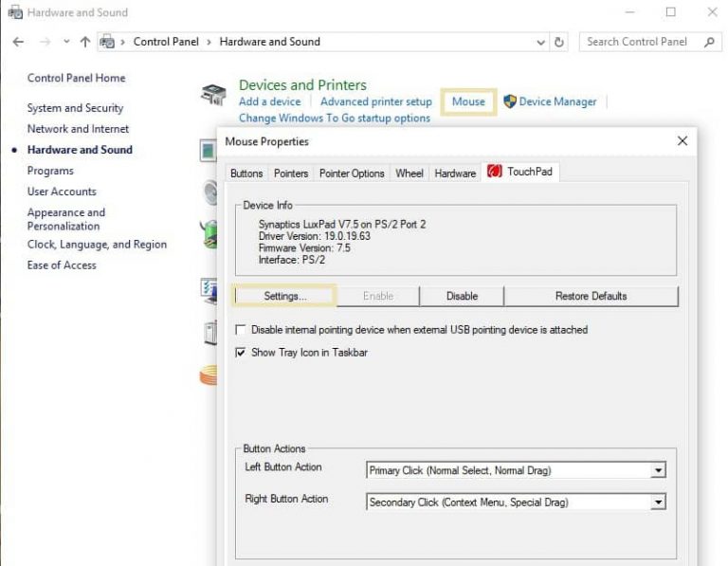This screenshot has width=728, height=566.
Task: Select the TouchPad tab
Action: [520, 172]
